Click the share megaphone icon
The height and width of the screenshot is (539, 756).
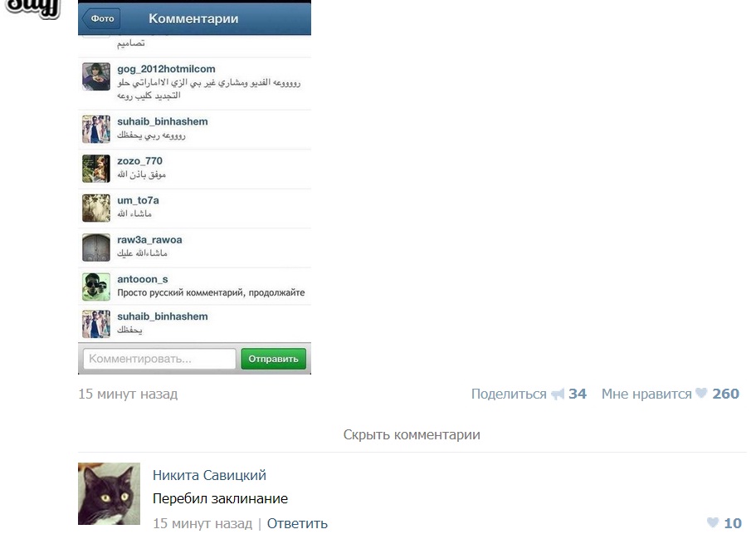pyautogui.click(x=558, y=394)
